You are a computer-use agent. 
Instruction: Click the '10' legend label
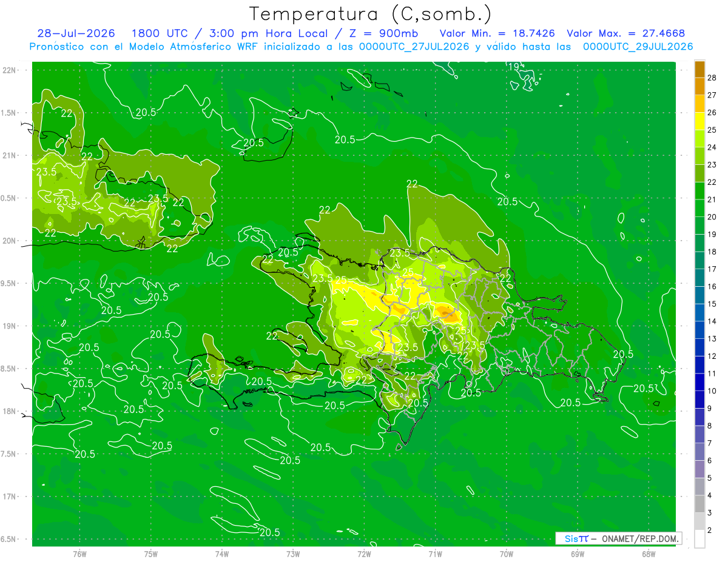pos(712,390)
